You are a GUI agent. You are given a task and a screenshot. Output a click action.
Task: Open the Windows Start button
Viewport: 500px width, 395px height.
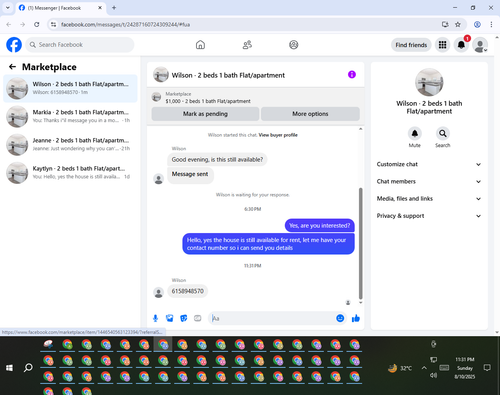click(9, 368)
